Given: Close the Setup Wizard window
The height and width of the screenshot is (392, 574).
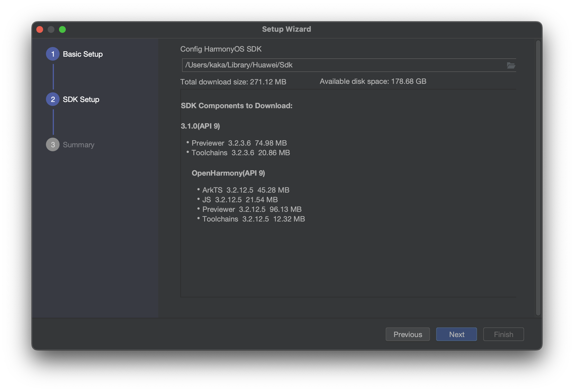Looking at the screenshot, I should point(40,29).
